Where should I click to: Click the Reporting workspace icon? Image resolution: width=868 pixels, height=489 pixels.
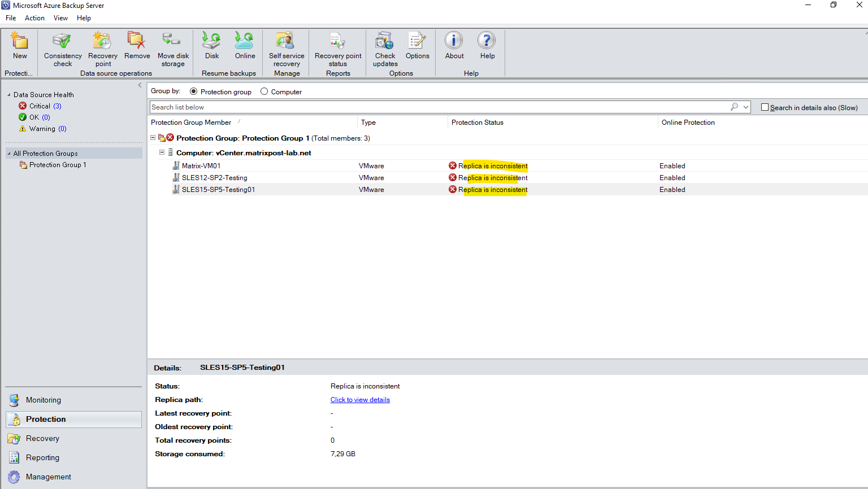tap(14, 457)
